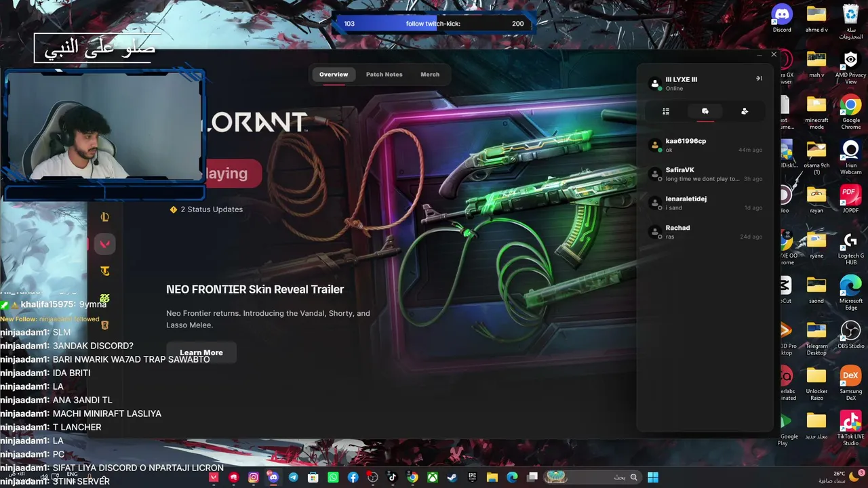Open Epic Games Launcher from taskbar
Viewport: 868px width, 488px height.
[472, 478]
